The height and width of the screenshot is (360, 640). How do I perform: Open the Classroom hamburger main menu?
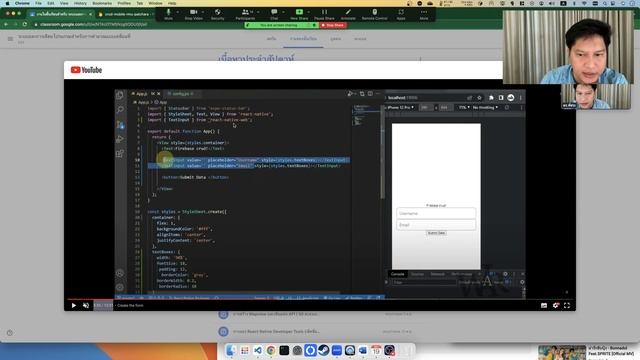(x=10, y=39)
